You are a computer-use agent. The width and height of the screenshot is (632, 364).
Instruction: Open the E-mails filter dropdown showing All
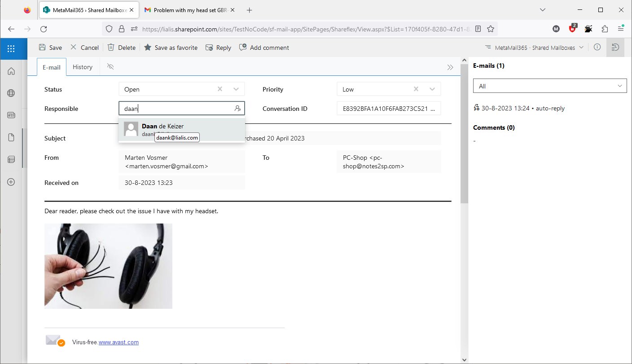(x=550, y=86)
